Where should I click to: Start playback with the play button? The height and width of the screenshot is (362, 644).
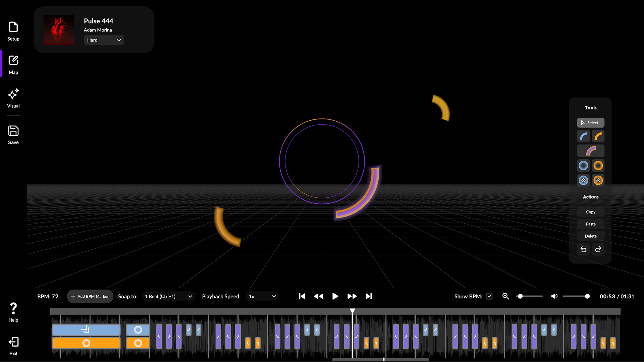click(335, 296)
